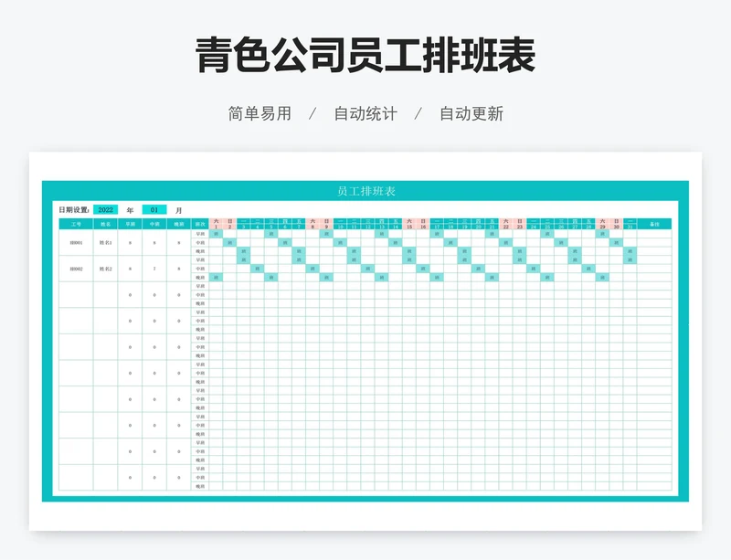Click HH002 晚班 shift mark on day 1
Viewport: 731px width, 560px height.
coord(216,278)
